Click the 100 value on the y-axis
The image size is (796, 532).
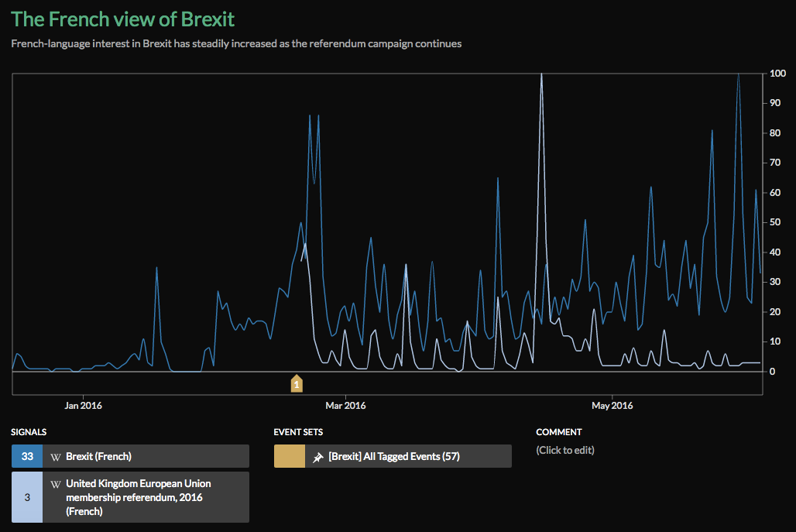pos(778,74)
